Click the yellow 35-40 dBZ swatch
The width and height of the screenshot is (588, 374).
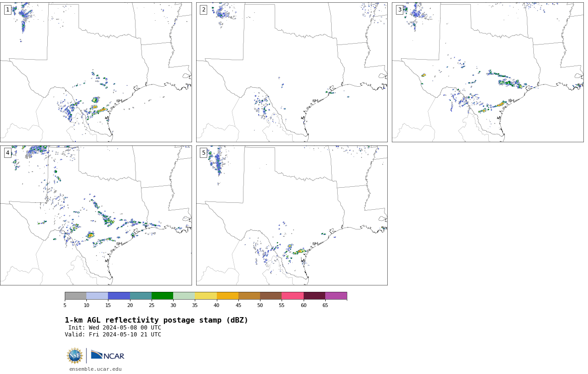[x=206, y=296]
